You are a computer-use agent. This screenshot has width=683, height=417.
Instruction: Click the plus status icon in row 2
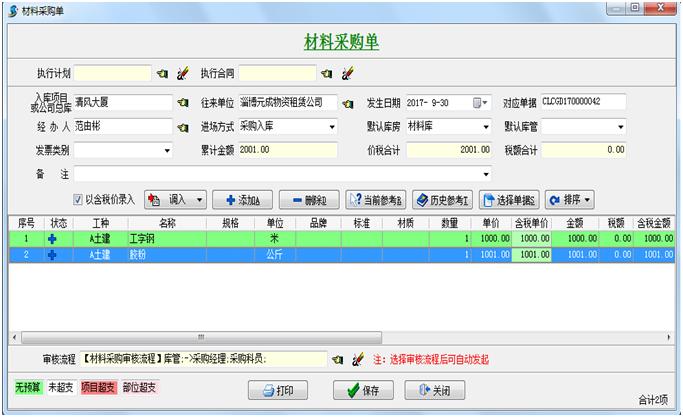tap(52, 255)
